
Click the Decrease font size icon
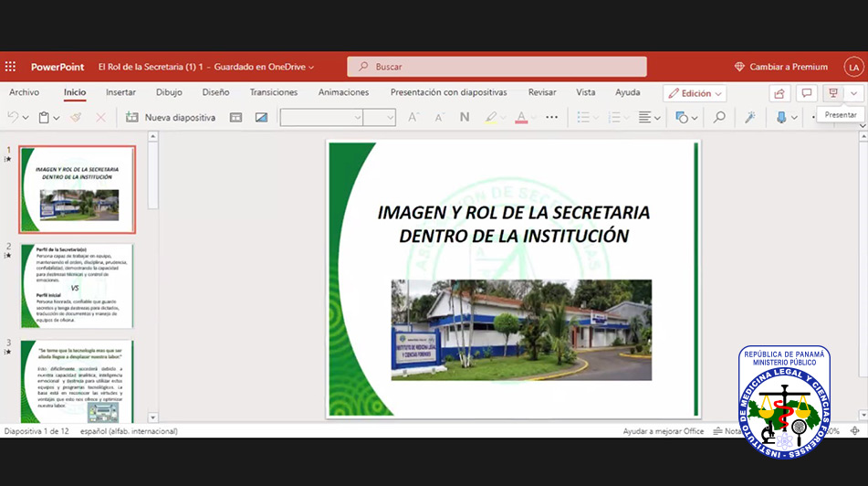click(439, 117)
